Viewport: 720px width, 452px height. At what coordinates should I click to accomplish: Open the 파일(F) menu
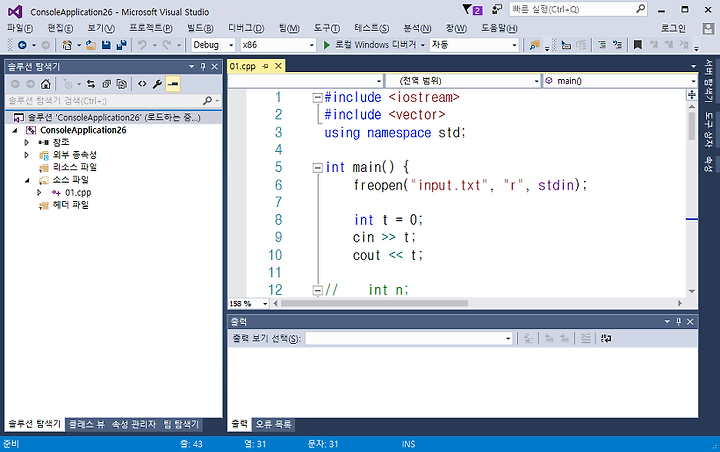pos(20,28)
